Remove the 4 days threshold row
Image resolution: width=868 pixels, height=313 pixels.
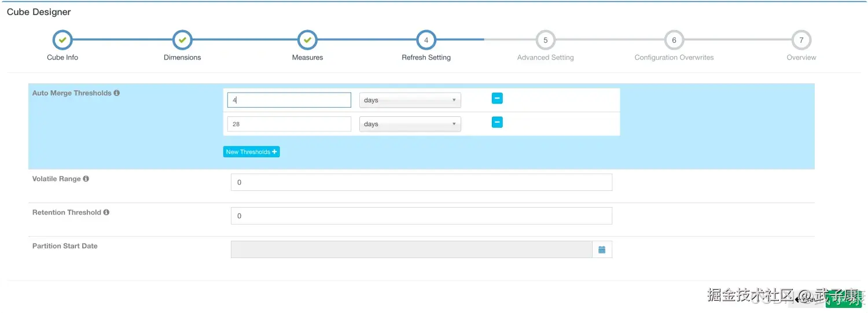pyautogui.click(x=497, y=98)
